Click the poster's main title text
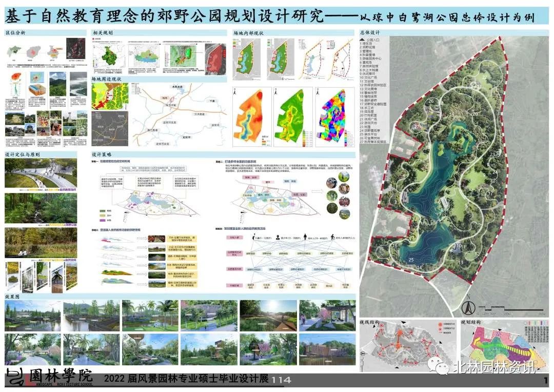Viewport: 554px width, 392px height. tap(164, 16)
